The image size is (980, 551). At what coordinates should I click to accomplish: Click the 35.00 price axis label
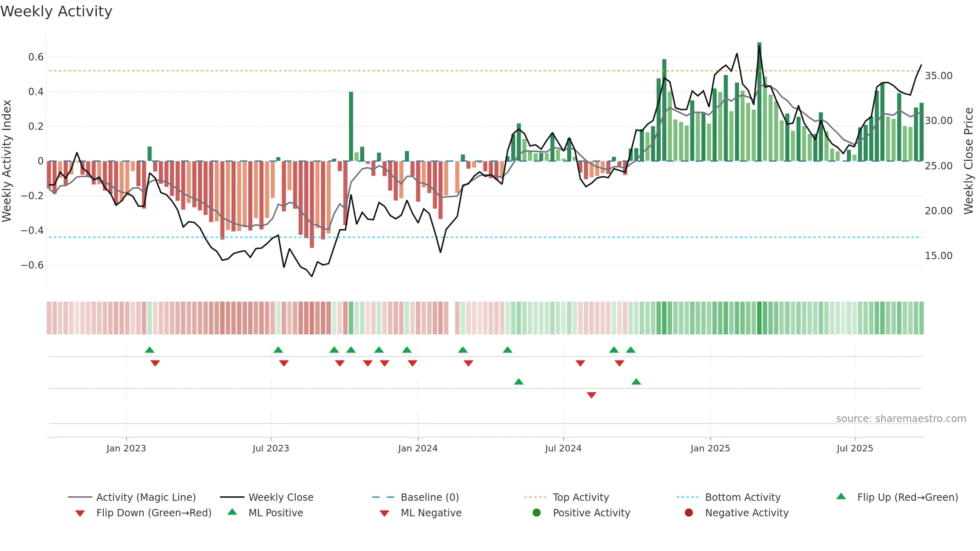click(939, 76)
